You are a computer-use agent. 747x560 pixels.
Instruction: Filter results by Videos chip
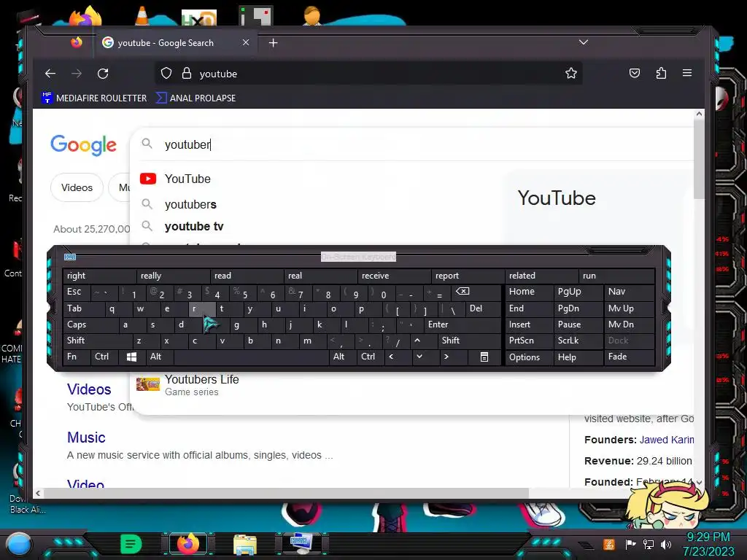[x=77, y=187]
